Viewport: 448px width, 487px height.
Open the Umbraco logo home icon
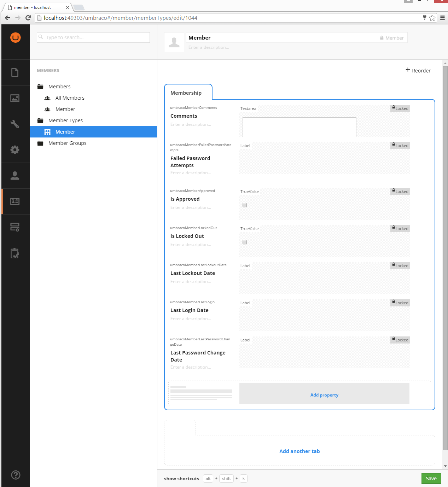tap(16, 37)
